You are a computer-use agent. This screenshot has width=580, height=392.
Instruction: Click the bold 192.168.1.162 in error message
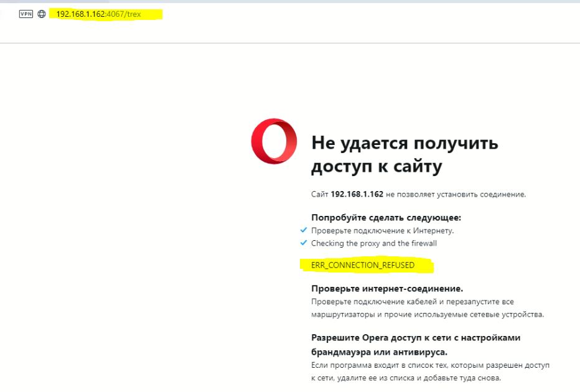357,194
